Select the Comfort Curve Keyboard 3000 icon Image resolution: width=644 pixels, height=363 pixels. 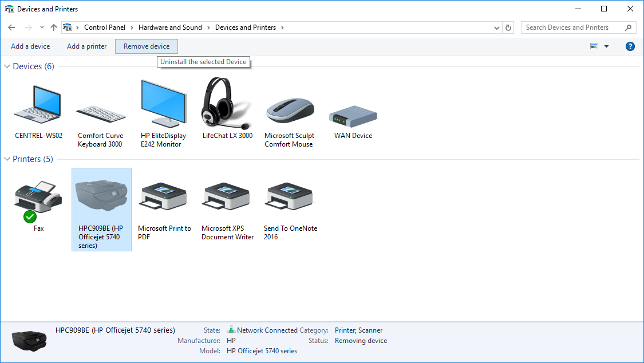pos(101,114)
